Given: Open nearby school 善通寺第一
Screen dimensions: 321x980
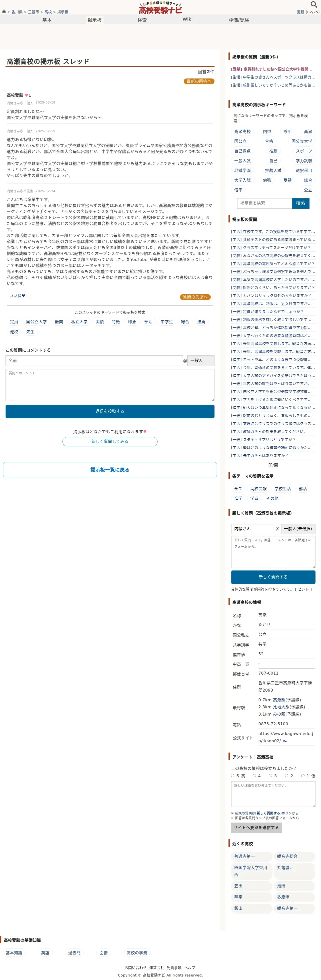Looking at the screenshot, I should click(251, 856).
